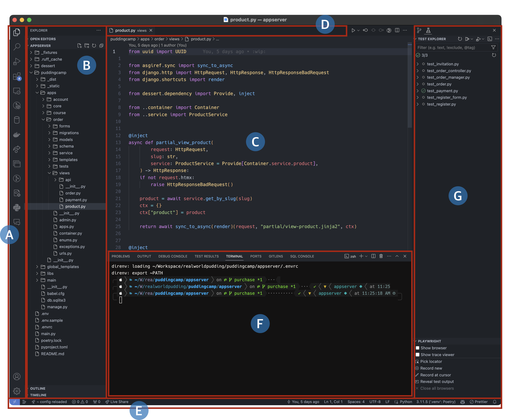Click views breadcrumb segment
Viewport: 511px width, 420px height.
click(x=174, y=39)
